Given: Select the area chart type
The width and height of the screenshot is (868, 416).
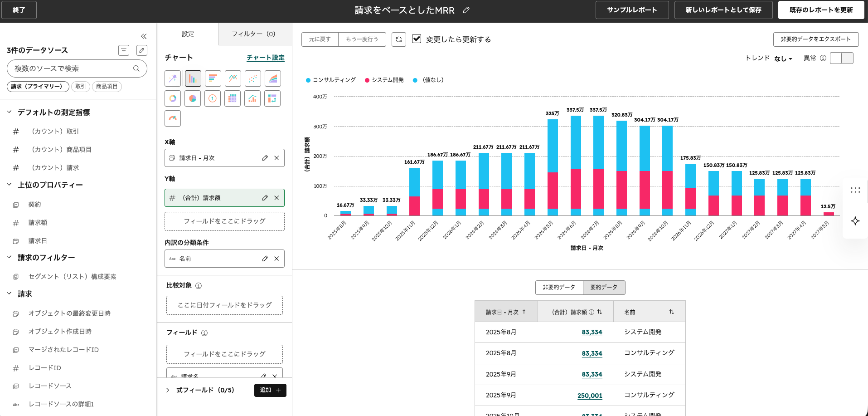Looking at the screenshot, I should pyautogui.click(x=272, y=78).
